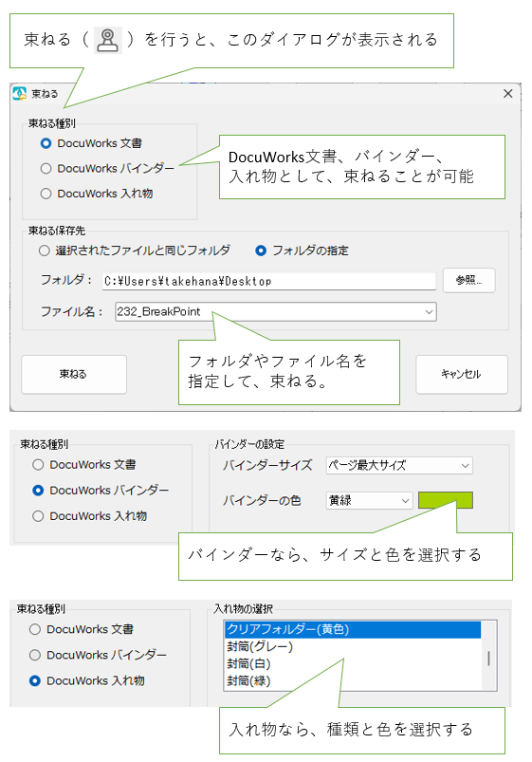
Task: Expand the ファイル名 combo box dropdown arrow
Action: coord(429,311)
